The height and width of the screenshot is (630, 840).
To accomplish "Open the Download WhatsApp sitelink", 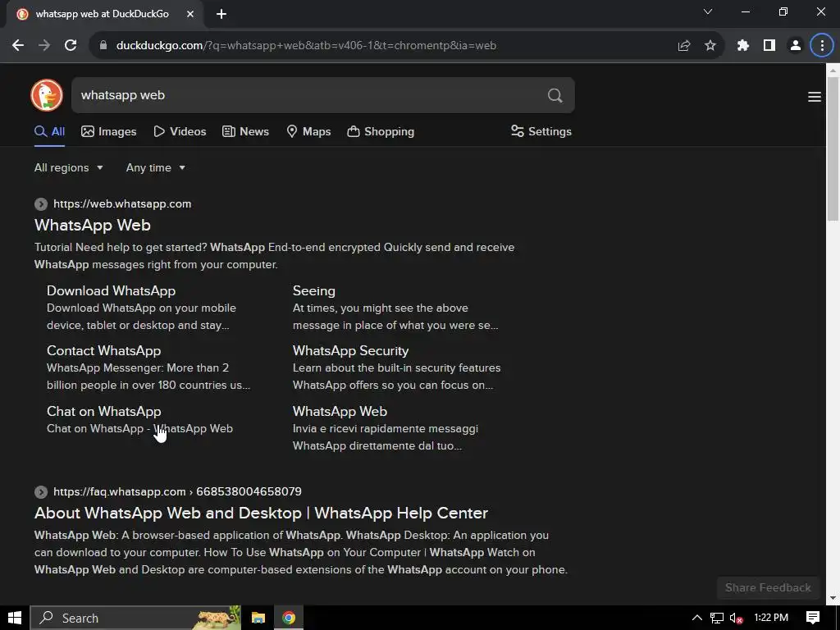I will click(111, 291).
